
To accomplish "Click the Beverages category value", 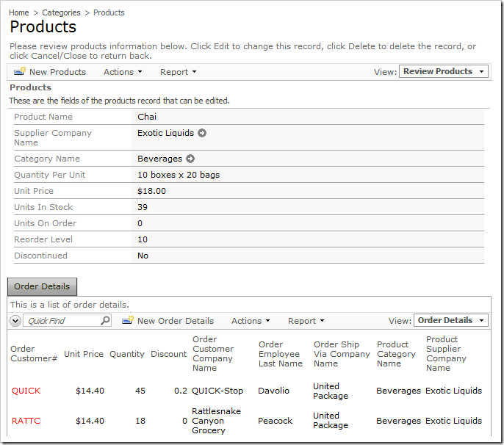I will (159, 159).
